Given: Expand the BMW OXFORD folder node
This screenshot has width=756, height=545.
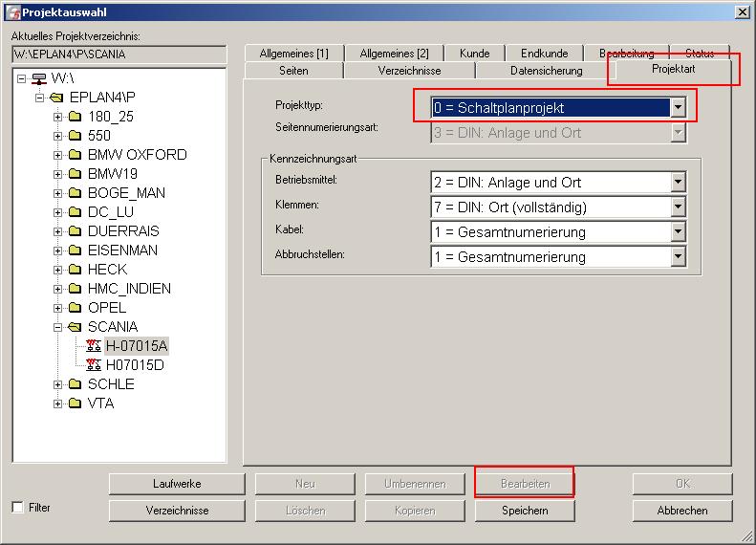Looking at the screenshot, I should [58, 155].
